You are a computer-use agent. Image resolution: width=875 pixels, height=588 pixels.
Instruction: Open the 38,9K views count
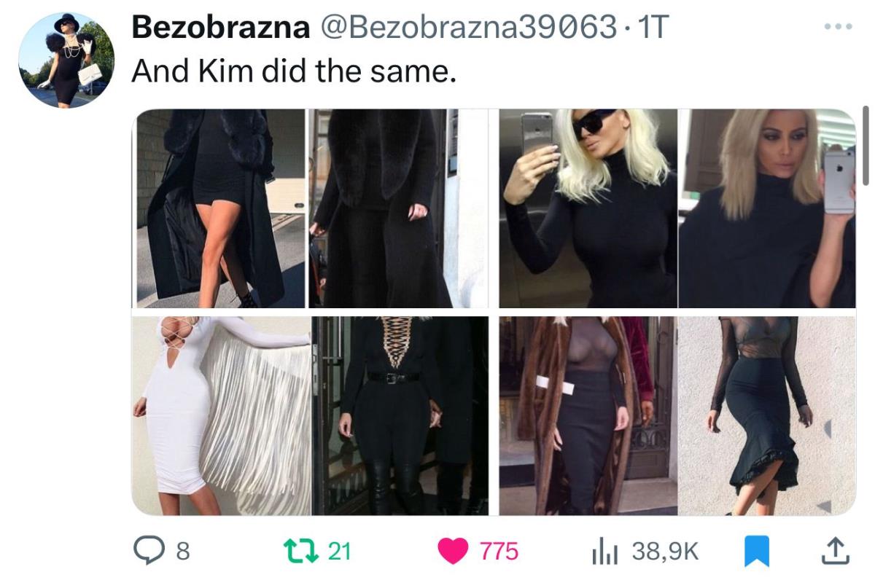point(664,552)
